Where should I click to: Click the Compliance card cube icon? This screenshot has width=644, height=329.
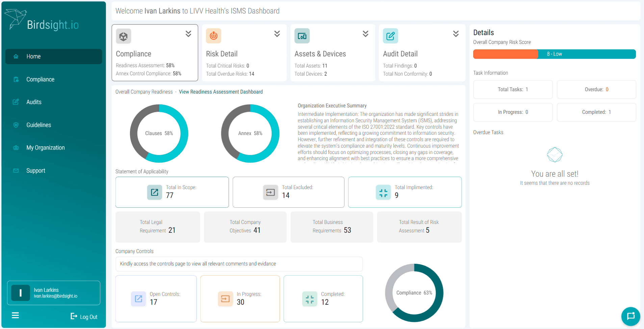[x=124, y=36]
